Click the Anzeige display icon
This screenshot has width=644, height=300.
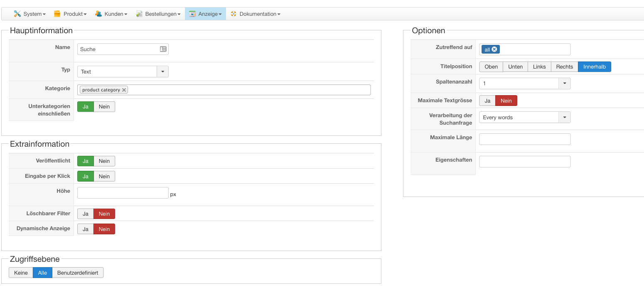click(192, 14)
